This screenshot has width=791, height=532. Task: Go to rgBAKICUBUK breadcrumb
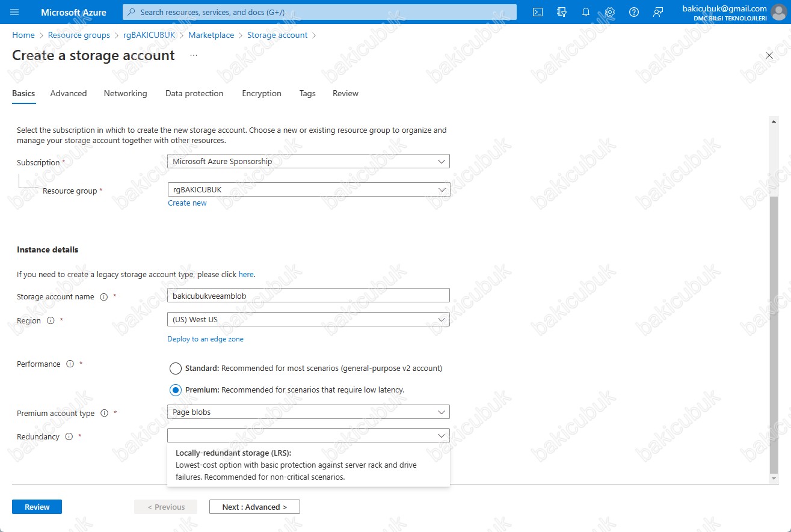149,35
